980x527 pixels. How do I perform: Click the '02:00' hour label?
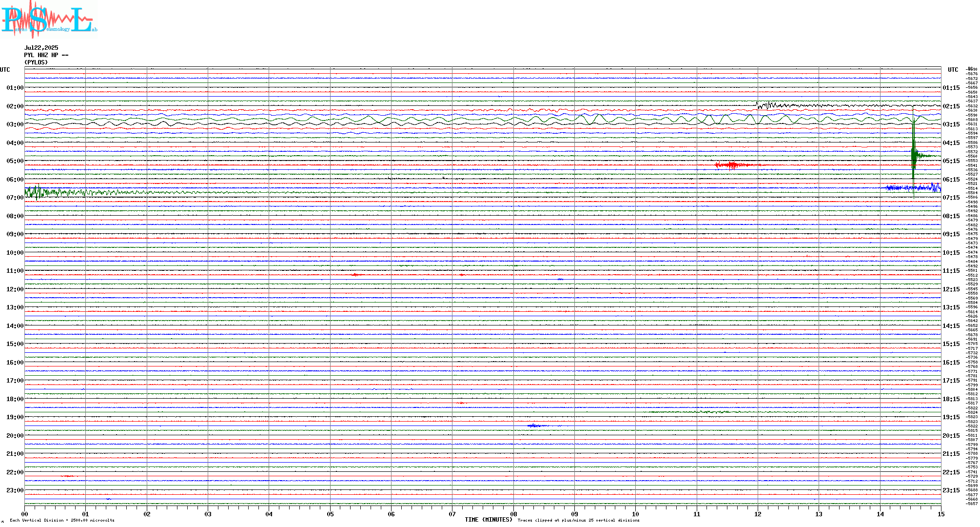(x=15, y=106)
